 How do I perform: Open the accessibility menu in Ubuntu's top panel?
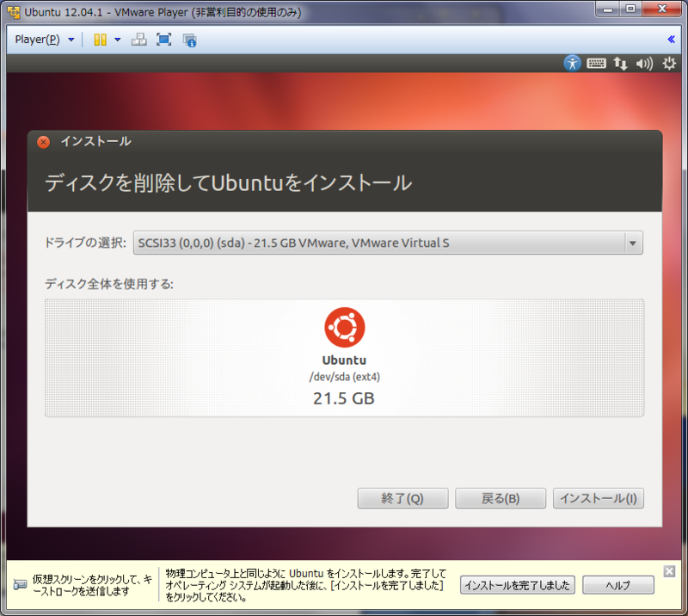(572, 63)
